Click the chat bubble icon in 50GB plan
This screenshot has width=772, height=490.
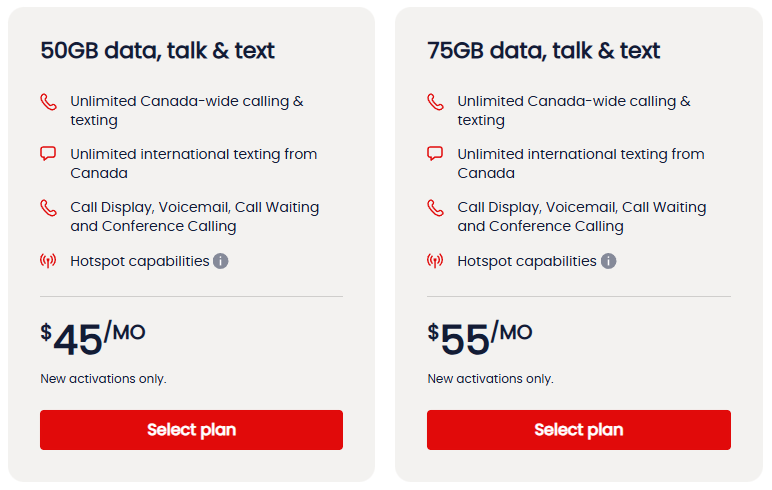(x=48, y=154)
